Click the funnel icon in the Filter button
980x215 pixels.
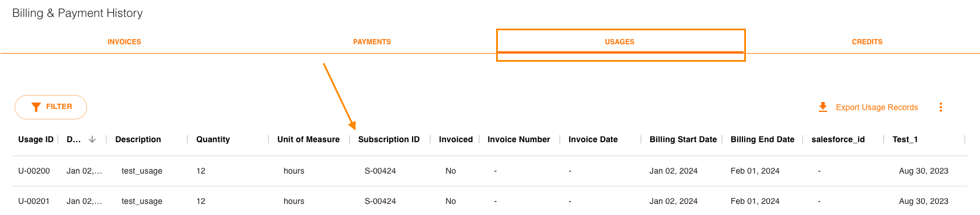[36, 107]
